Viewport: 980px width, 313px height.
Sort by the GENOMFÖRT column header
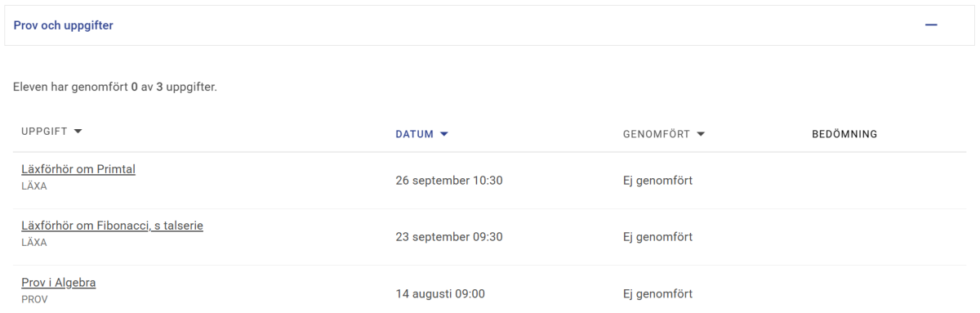click(656, 134)
